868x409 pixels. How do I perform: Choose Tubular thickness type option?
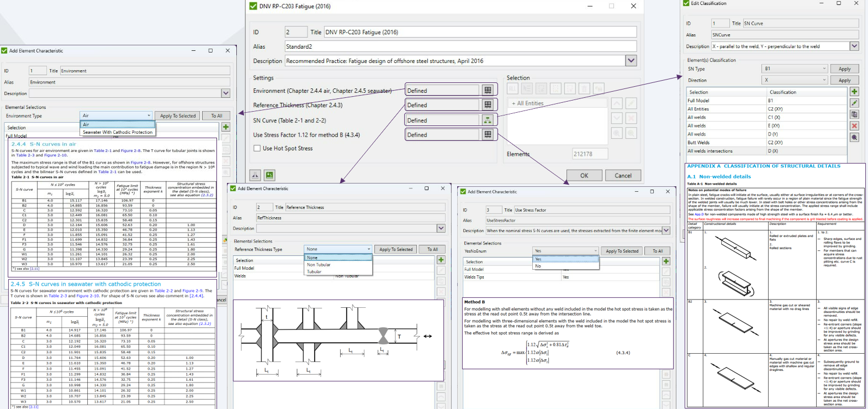pos(338,272)
